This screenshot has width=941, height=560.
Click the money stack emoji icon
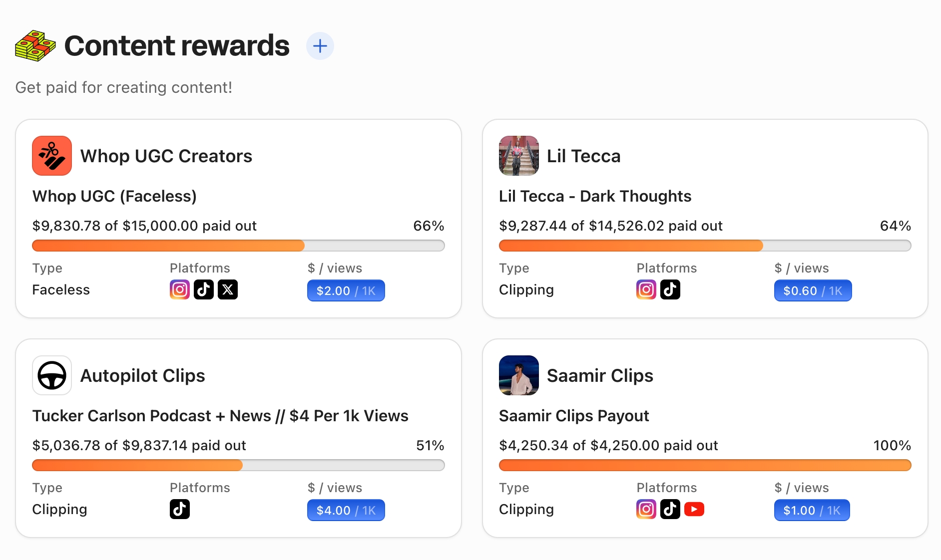(x=35, y=46)
